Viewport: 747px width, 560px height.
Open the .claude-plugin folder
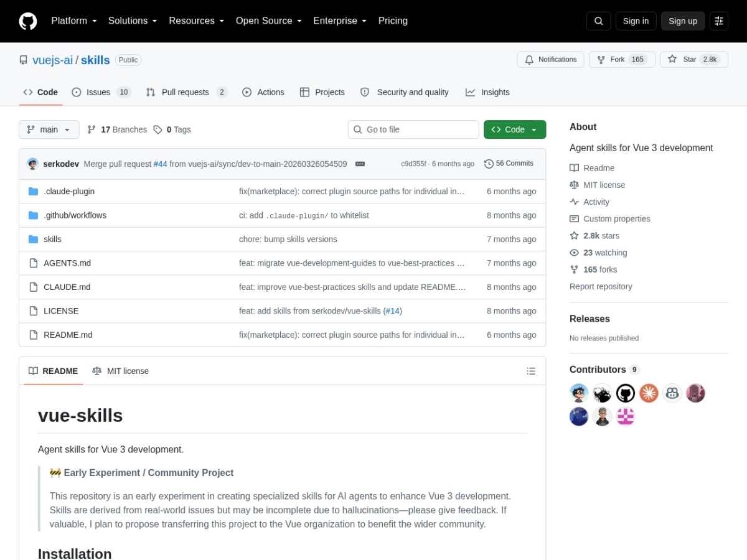click(x=69, y=191)
